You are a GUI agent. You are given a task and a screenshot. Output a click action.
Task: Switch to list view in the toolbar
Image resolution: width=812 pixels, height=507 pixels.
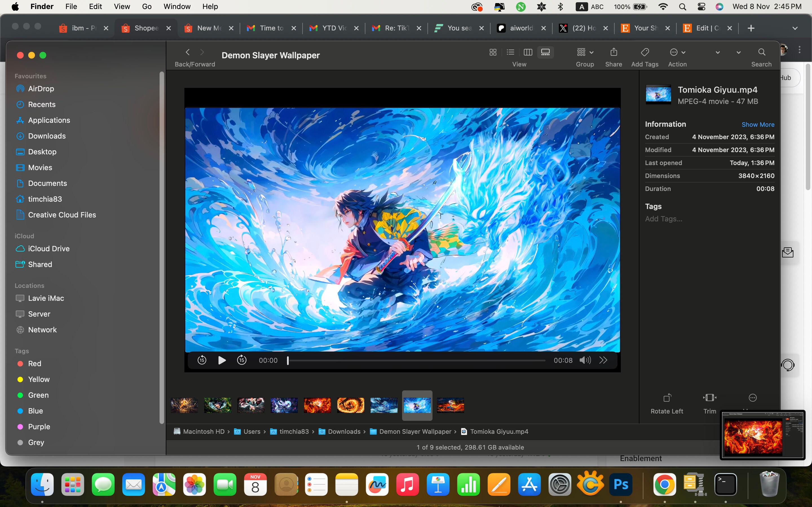[510, 52]
